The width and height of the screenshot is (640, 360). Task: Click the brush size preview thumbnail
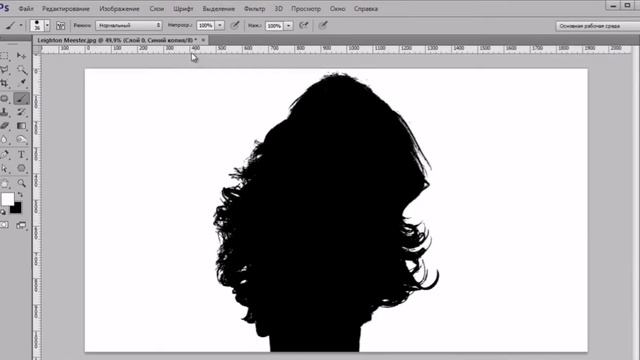click(37, 25)
